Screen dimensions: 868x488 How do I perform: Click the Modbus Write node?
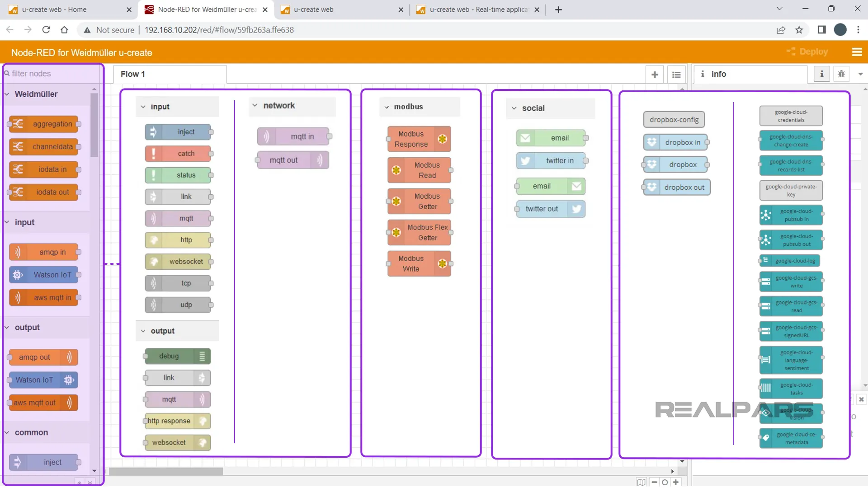tap(419, 263)
